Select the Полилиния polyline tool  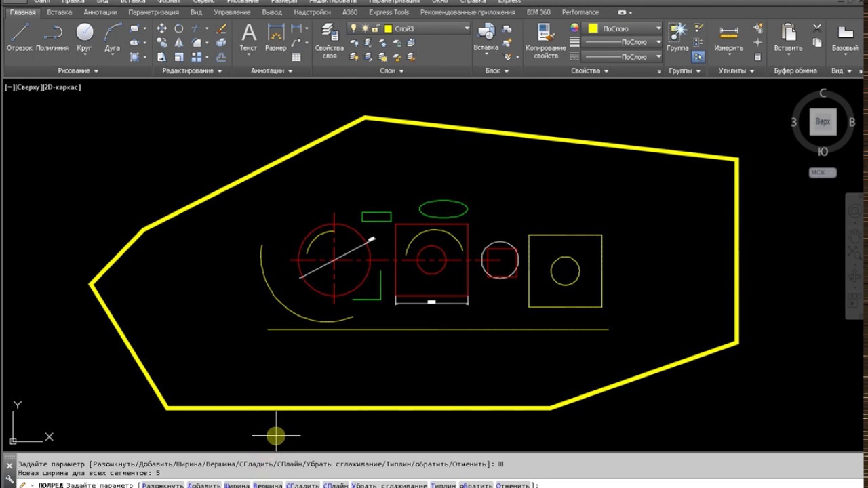point(52,37)
